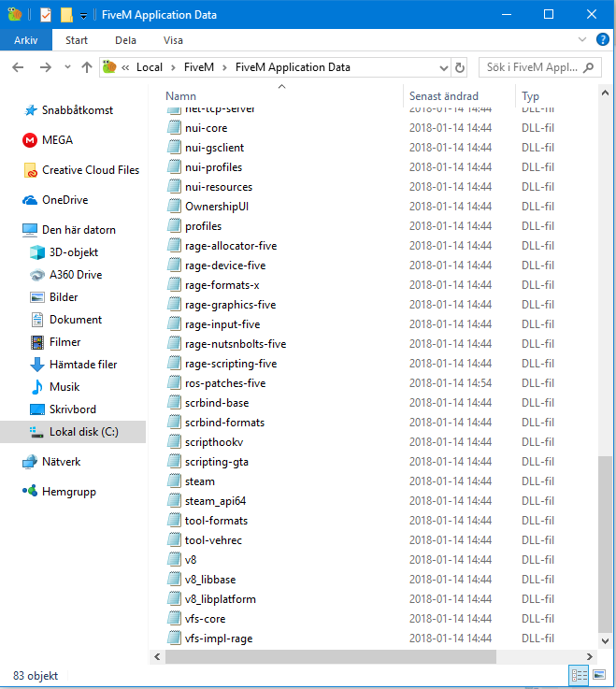The height and width of the screenshot is (689, 616).
Task: Expand the ribbon with the chevron
Action: tap(582, 39)
